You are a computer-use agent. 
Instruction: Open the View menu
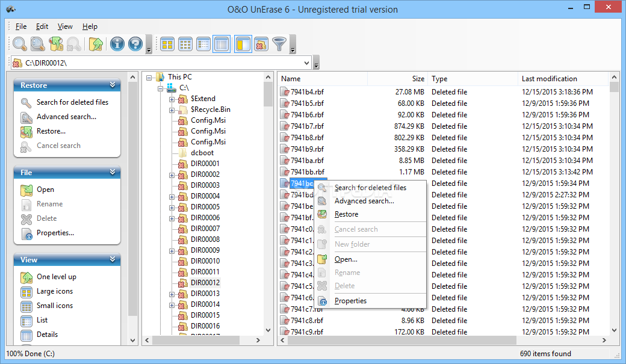coord(65,26)
